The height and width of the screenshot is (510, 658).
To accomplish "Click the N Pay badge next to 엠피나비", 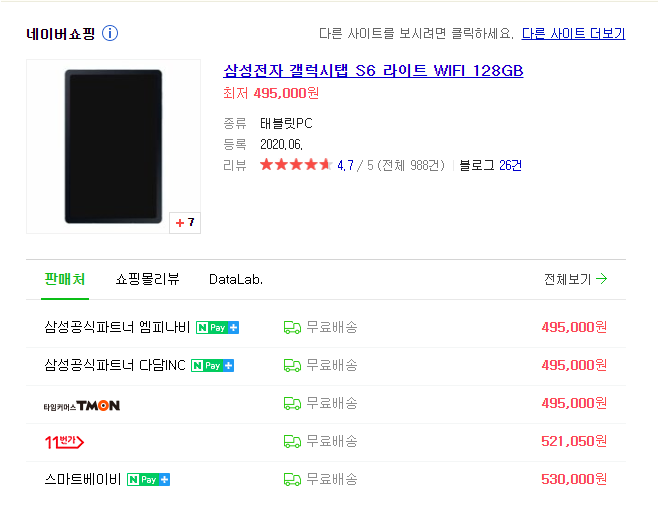I will click(x=217, y=327).
